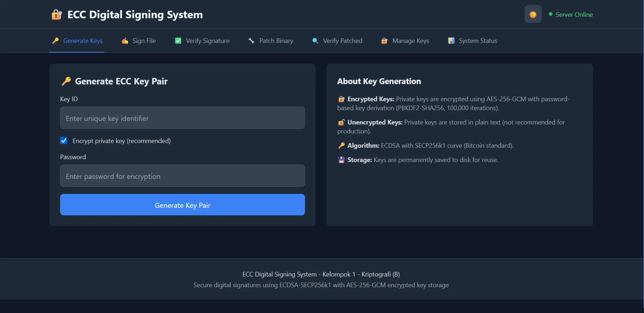This screenshot has height=313, width=644.
Task: Go to the Patch Binary tab
Action: point(276,41)
